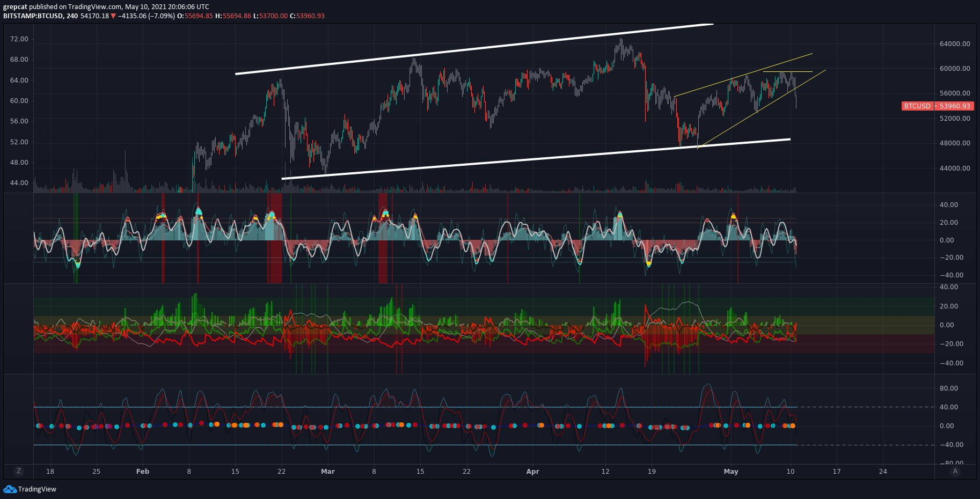Click the 24 date label on time axis
Screen dimensions: 980x499
click(x=883, y=471)
